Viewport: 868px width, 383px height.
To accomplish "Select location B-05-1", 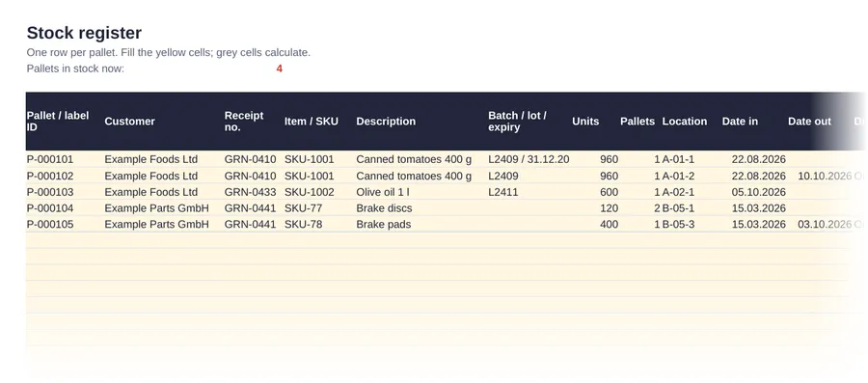I will pos(678,208).
